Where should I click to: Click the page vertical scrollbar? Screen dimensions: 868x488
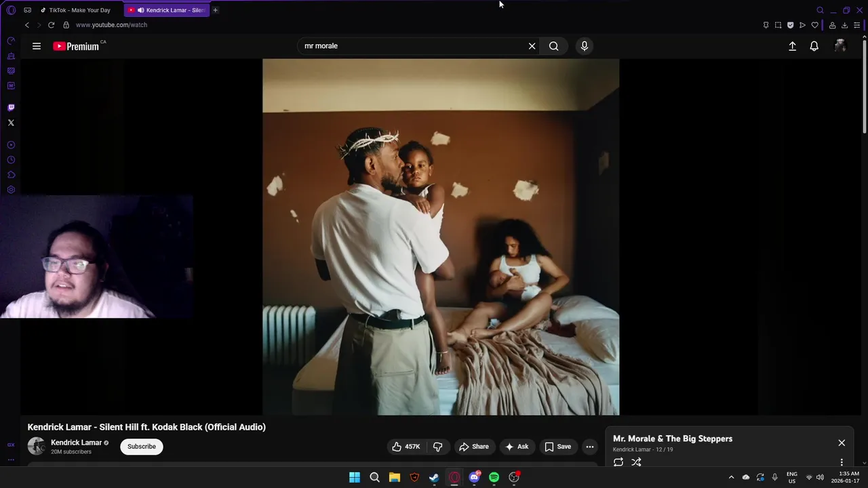865,88
